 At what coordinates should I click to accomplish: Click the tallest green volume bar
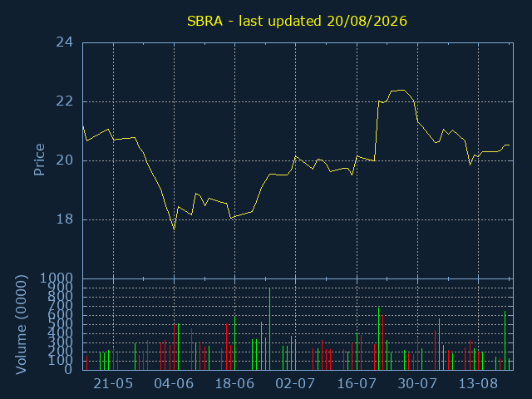(x=269, y=329)
